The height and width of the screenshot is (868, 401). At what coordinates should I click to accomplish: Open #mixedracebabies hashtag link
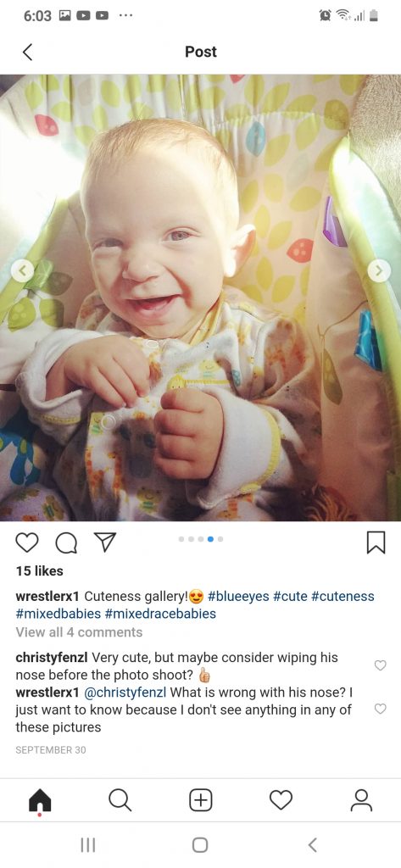click(160, 614)
